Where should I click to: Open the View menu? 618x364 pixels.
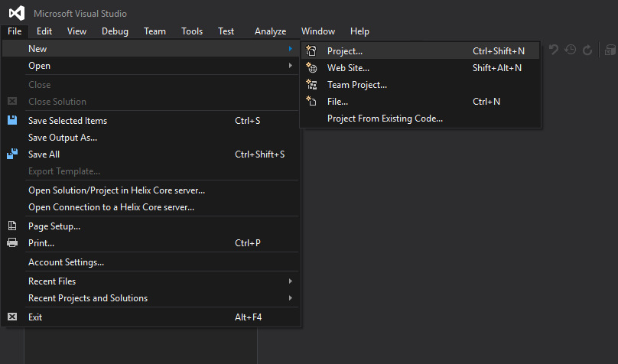[76, 31]
